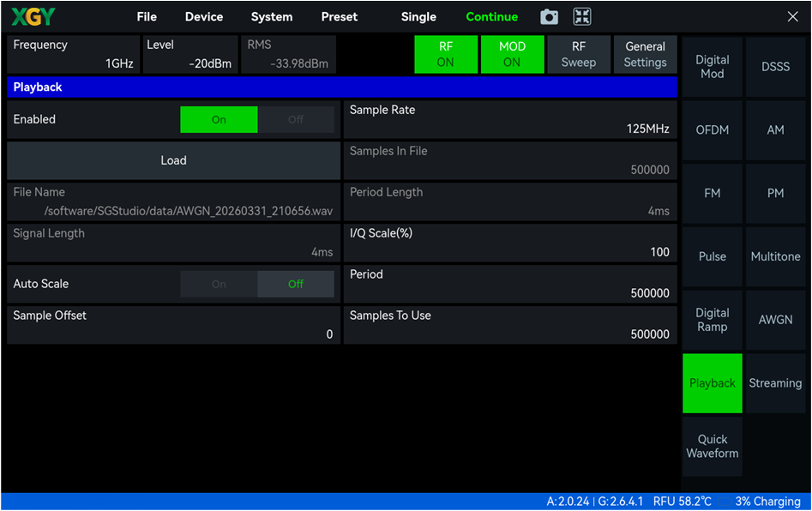
Task: Select Pulse modulation
Action: coord(712,257)
